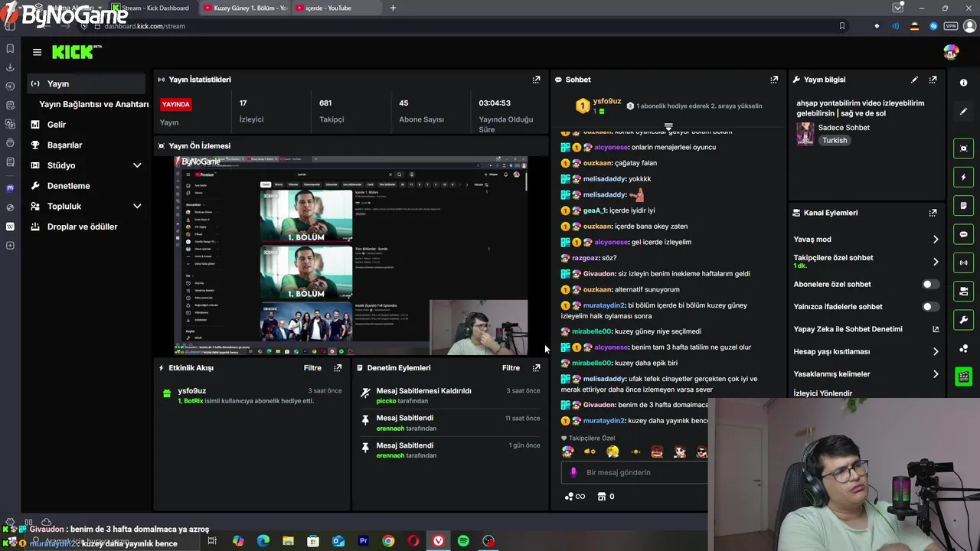Select the rainbow hair emote
Screen dimensions: 980x551
coord(567,452)
